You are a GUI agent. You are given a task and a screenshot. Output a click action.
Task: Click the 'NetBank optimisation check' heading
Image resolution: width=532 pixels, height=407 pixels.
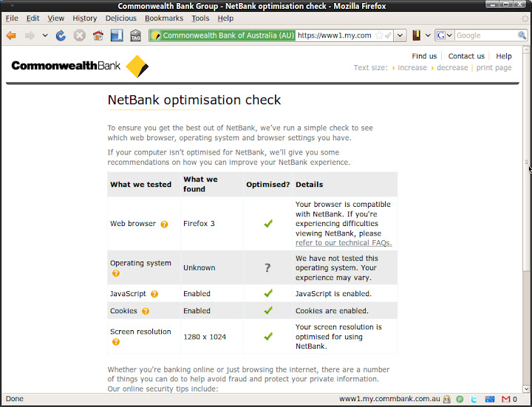click(x=194, y=100)
